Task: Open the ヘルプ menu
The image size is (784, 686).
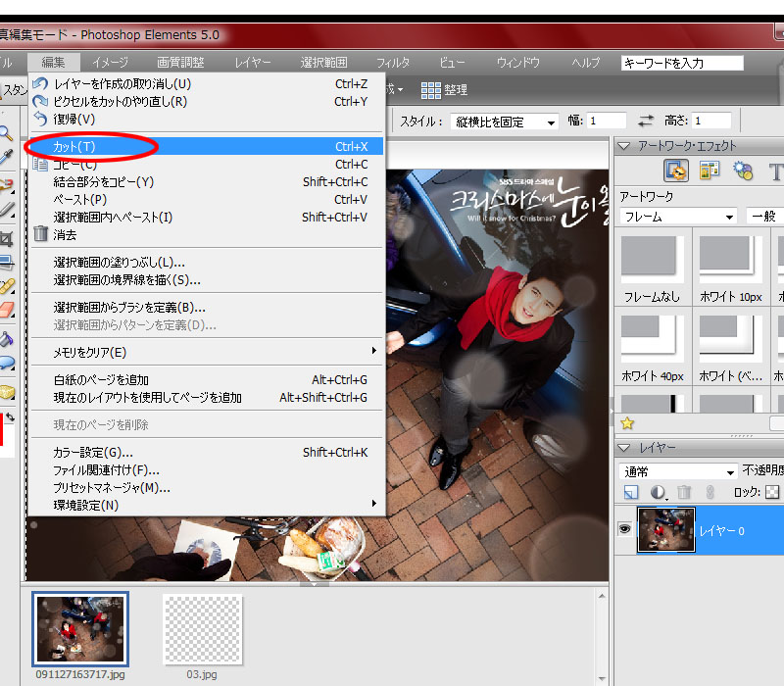Action: 585,63
